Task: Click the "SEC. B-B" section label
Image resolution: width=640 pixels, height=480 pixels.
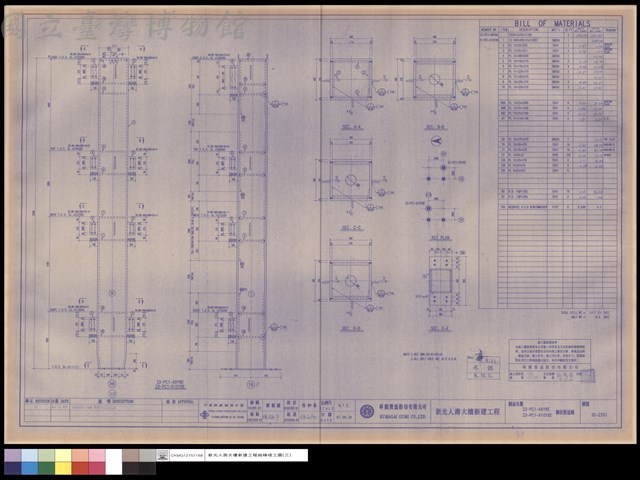Action: pyautogui.click(x=436, y=127)
